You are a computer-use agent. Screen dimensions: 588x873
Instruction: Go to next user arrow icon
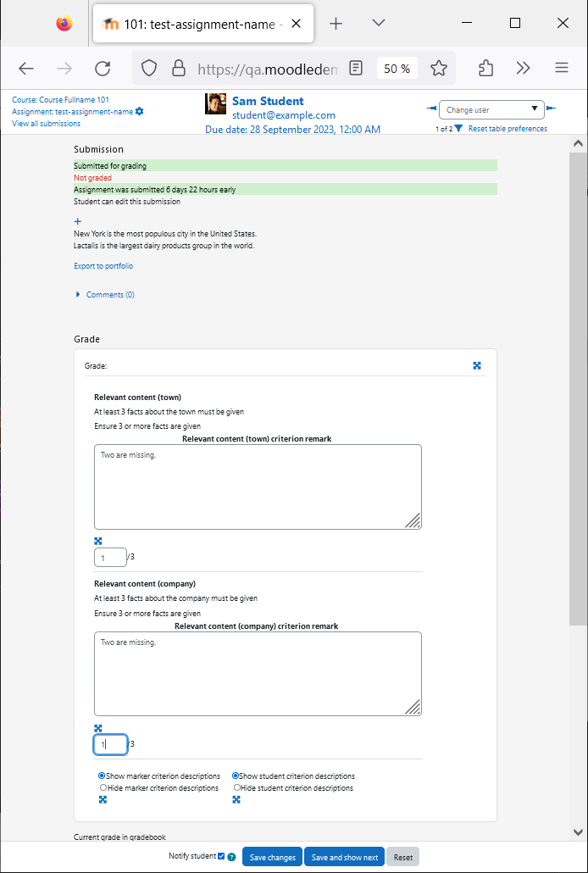pos(551,108)
